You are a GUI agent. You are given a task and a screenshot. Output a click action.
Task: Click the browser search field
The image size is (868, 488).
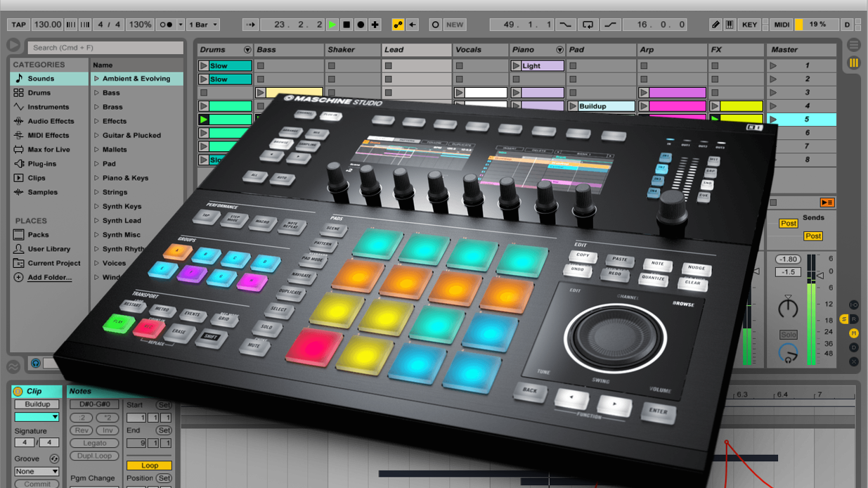[104, 47]
